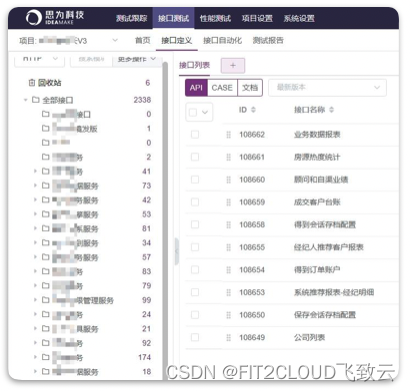The height and width of the screenshot is (391, 410).
Task: Open the 回收站 trash icon
Action: coord(32,83)
